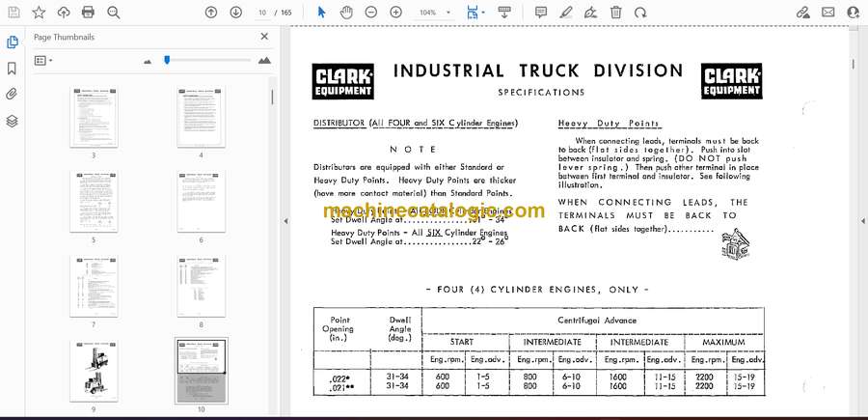Screen dimensions: 868x420
Task: Select page 4 thumbnail
Action: 201,117
